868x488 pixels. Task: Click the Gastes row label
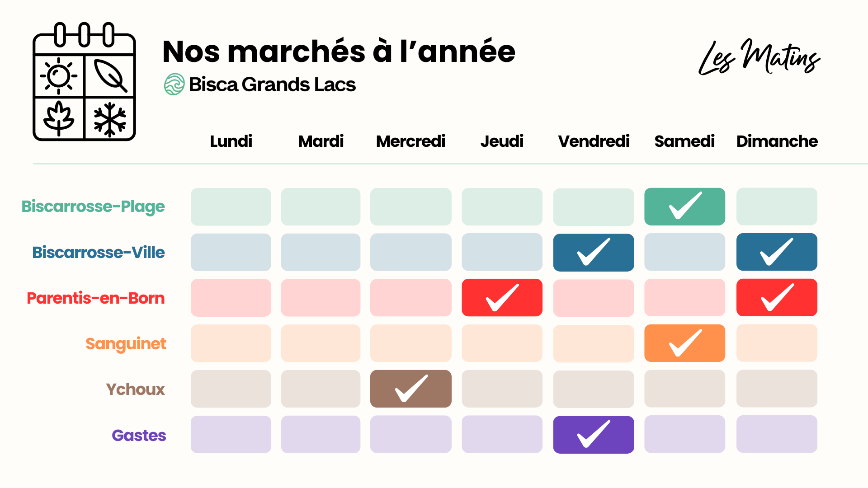coord(139,435)
